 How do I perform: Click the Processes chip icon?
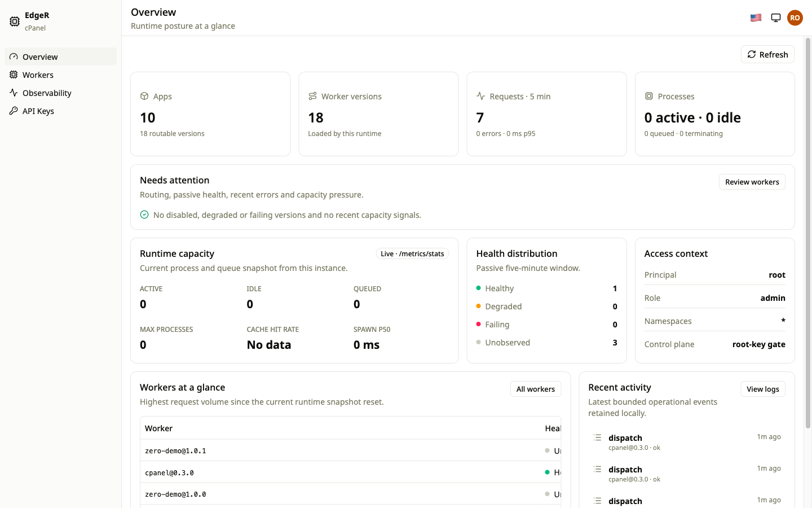tap(649, 96)
